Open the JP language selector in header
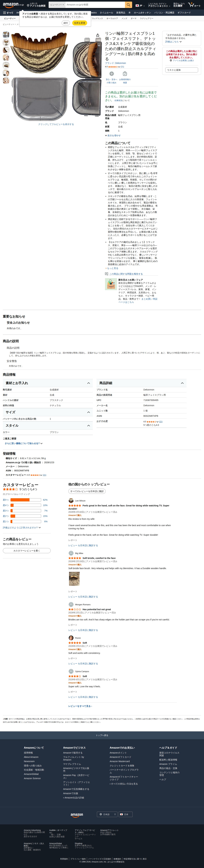This screenshot has width=204, height=868. [140, 5]
